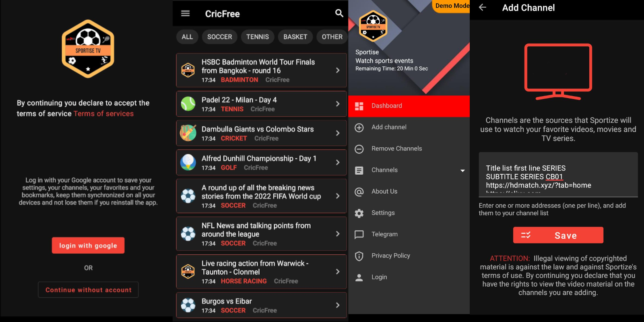Open Privacy Policy menu entry

(x=409, y=256)
